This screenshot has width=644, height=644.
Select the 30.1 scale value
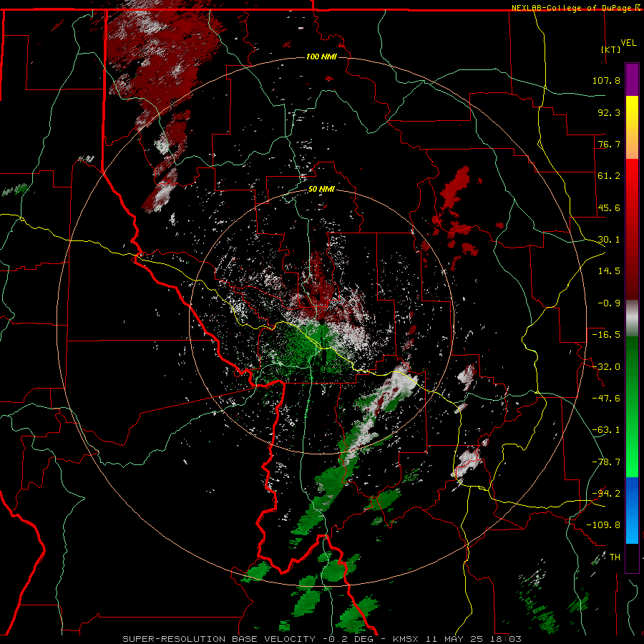coord(609,240)
